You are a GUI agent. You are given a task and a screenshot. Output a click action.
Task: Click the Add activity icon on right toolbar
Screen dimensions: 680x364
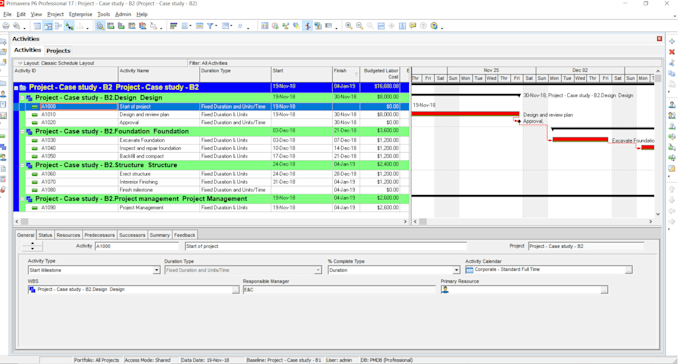coord(672,42)
